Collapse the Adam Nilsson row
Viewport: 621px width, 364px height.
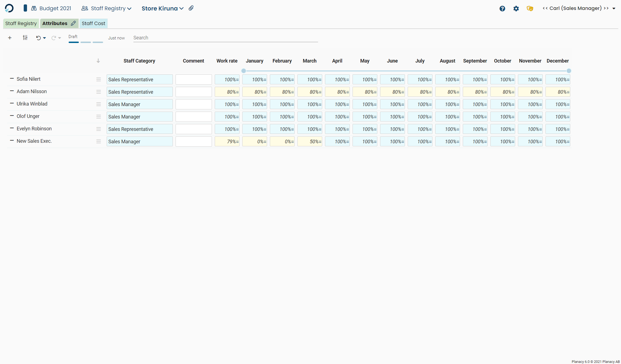coord(12,91)
